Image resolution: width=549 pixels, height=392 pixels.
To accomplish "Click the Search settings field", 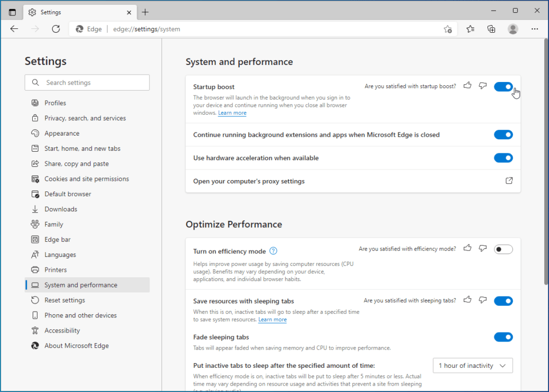I will pyautogui.click(x=87, y=82).
